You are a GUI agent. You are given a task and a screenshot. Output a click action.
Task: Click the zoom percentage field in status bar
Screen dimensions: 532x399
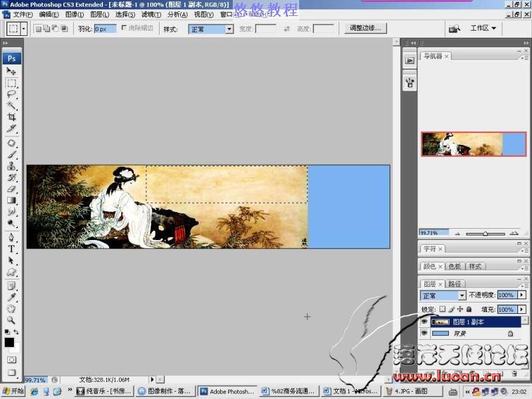(x=35, y=380)
